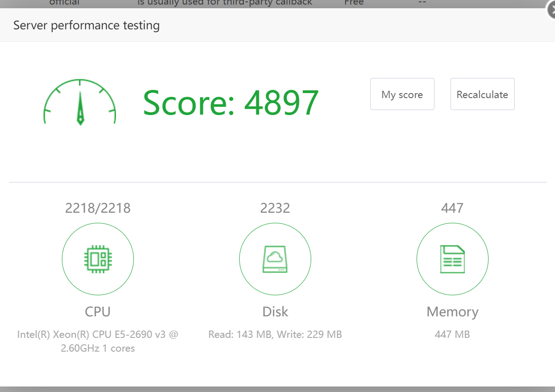
Task: Click the CPU chip icon
Action: (x=98, y=259)
